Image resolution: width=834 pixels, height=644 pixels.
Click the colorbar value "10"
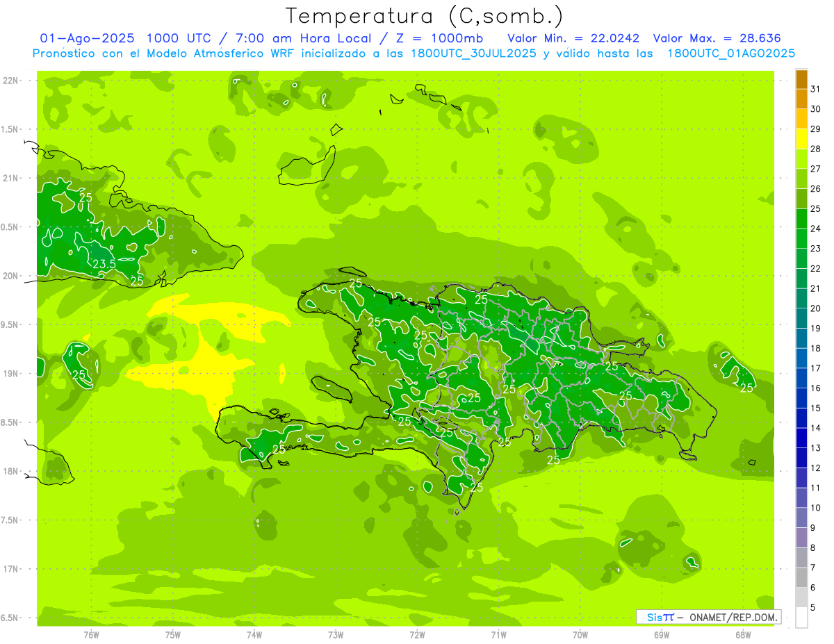(x=816, y=508)
